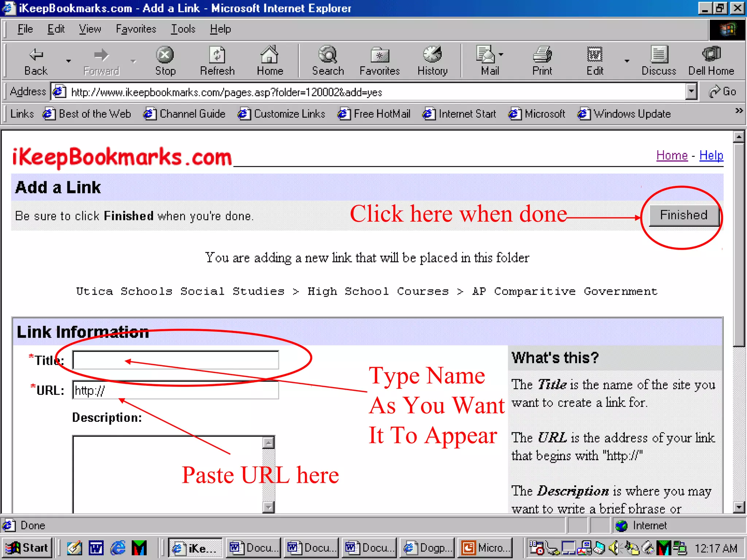Switch to the iKe... taskbar window

(195, 548)
